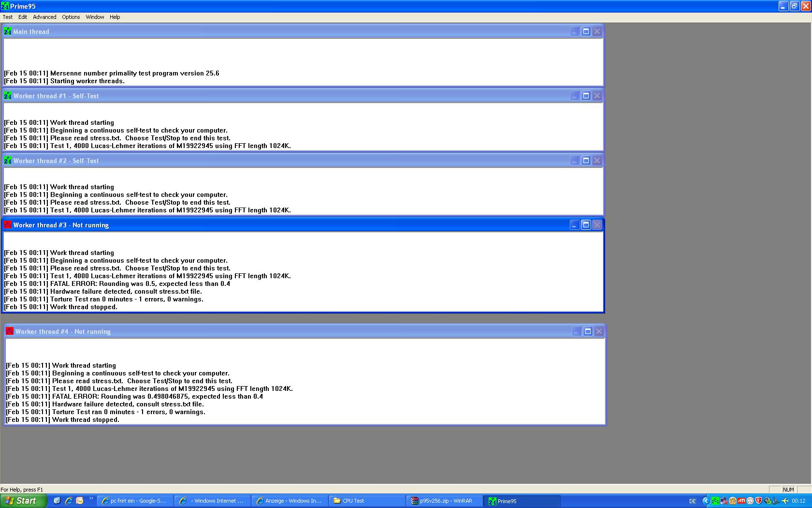The image size is (812, 508).
Task: Click the system clock showing 00:12
Action: tap(798, 501)
